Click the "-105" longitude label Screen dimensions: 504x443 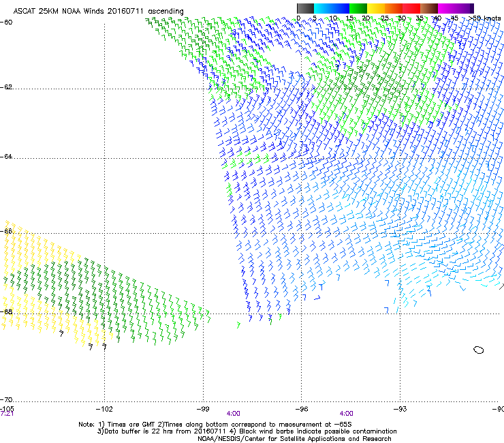coord(7,408)
